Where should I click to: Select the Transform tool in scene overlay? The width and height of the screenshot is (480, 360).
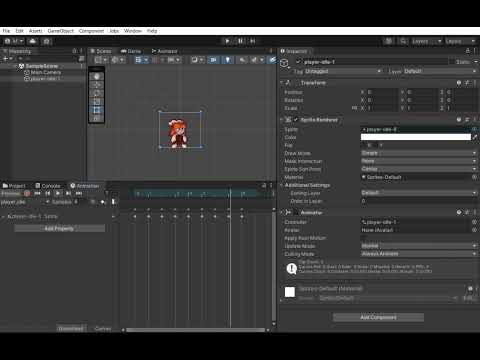[x=97, y=118]
